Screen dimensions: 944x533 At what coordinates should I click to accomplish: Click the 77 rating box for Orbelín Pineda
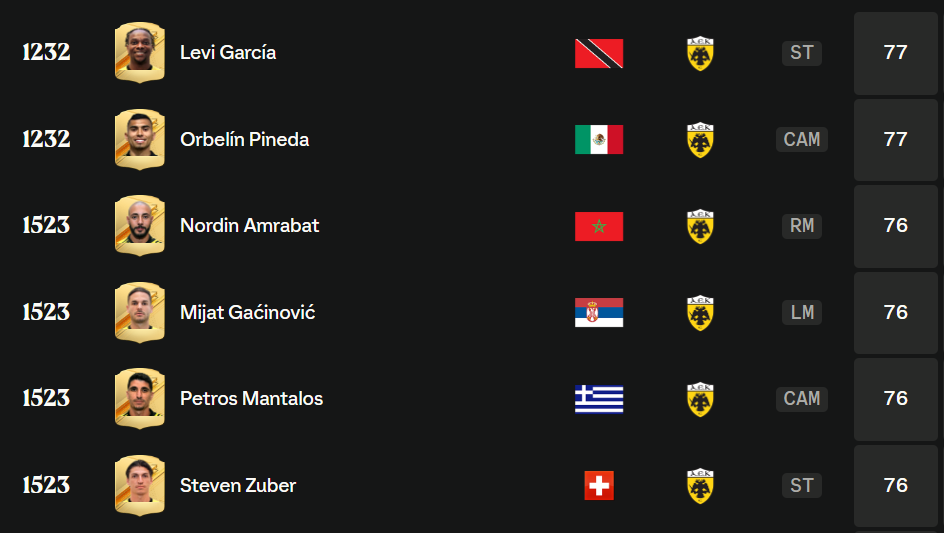[x=895, y=139]
